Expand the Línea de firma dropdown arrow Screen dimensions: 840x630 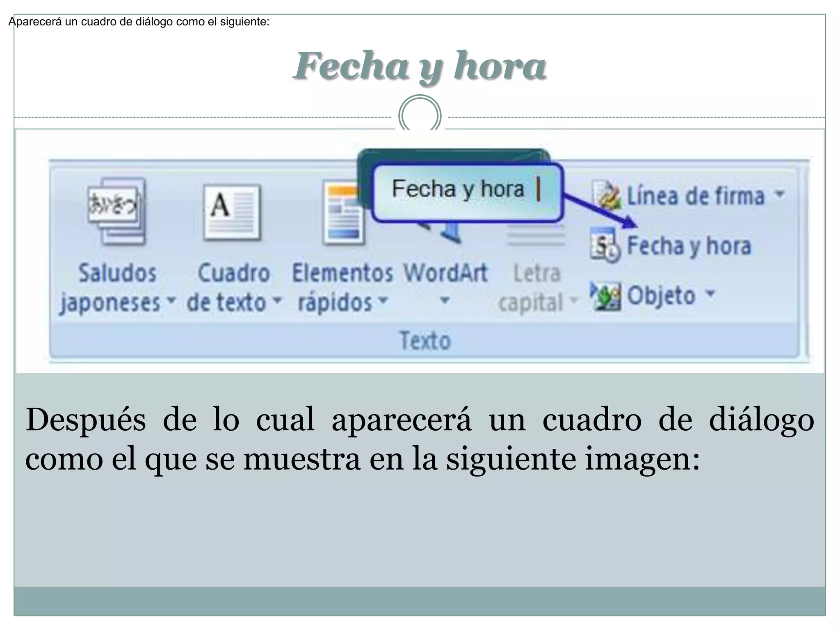(780, 194)
